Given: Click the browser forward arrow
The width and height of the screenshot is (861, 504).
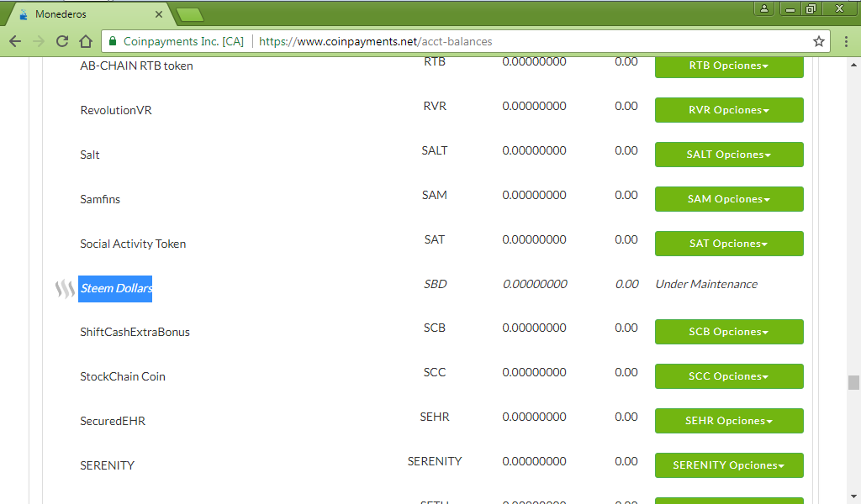Looking at the screenshot, I should coord(39,41).
